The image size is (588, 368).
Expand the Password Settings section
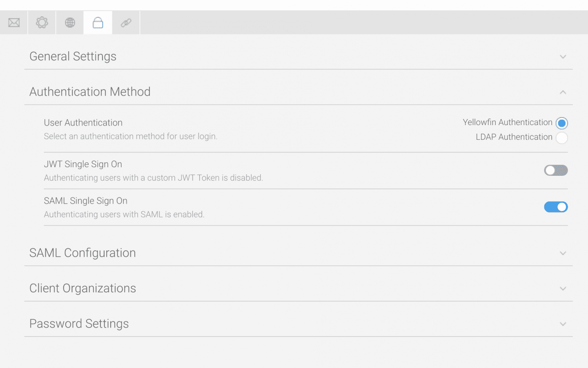(x=563, y=323)
